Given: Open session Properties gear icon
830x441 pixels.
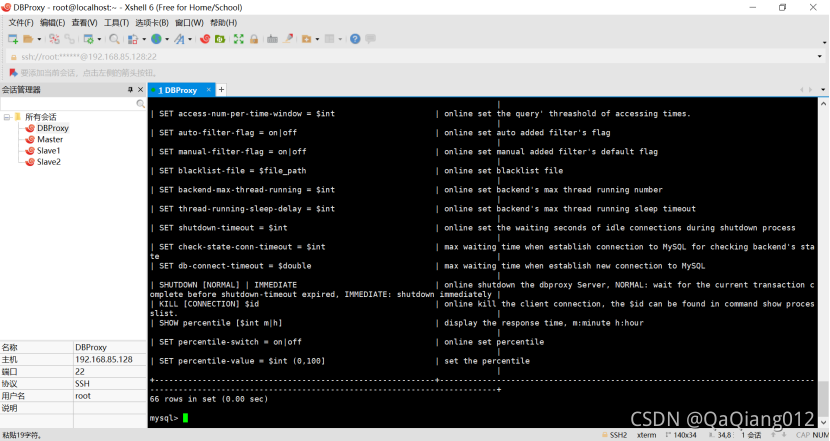Looking at the screenshot, I should (x=88, y=39).
